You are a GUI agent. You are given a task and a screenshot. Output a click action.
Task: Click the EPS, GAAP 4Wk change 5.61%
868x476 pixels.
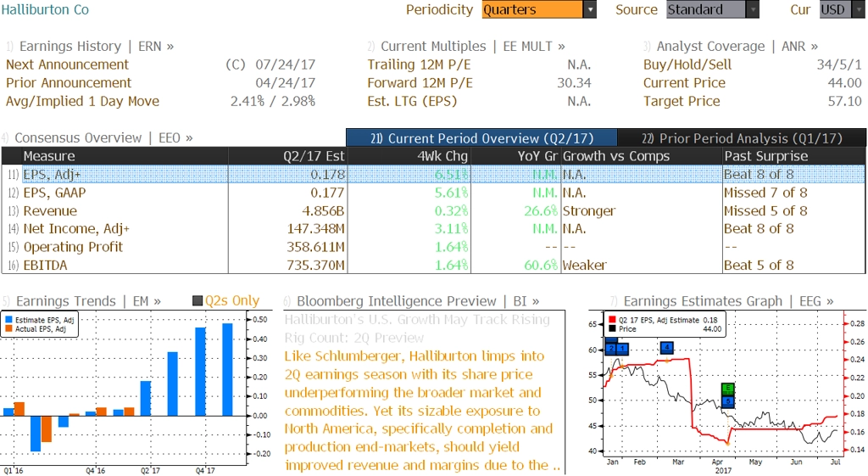pyautogui.click(x=451, y=193)
